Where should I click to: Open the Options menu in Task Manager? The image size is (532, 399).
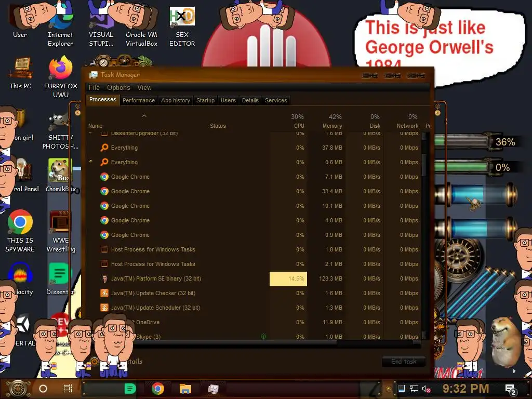118,87
